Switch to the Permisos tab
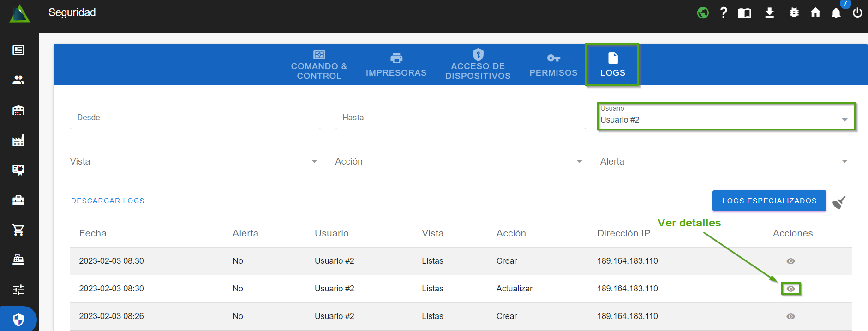 click(553, 65)
